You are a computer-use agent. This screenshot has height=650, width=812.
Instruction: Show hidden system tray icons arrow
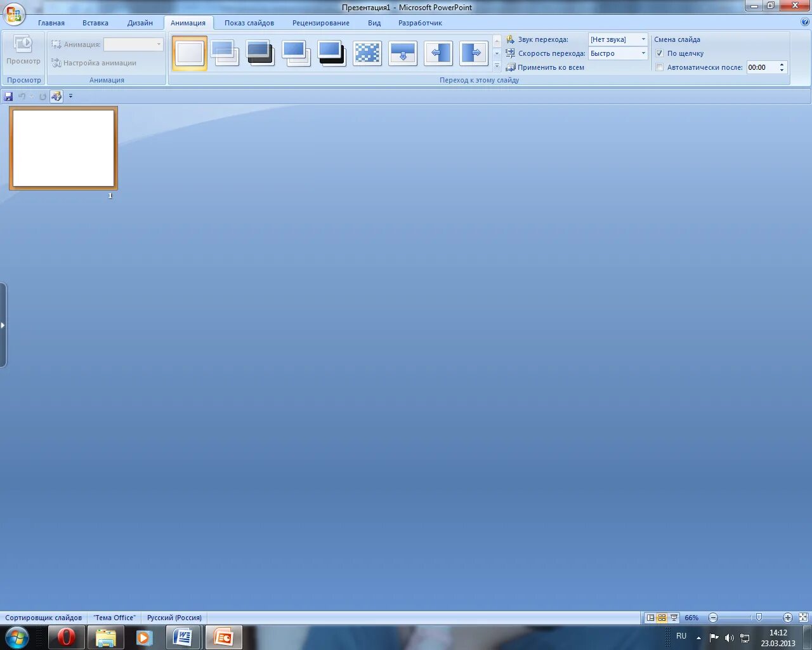click(698, 638)
